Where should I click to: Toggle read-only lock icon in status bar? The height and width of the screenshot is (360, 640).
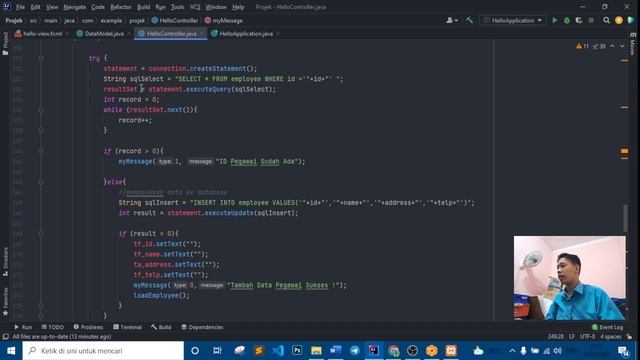629,337
